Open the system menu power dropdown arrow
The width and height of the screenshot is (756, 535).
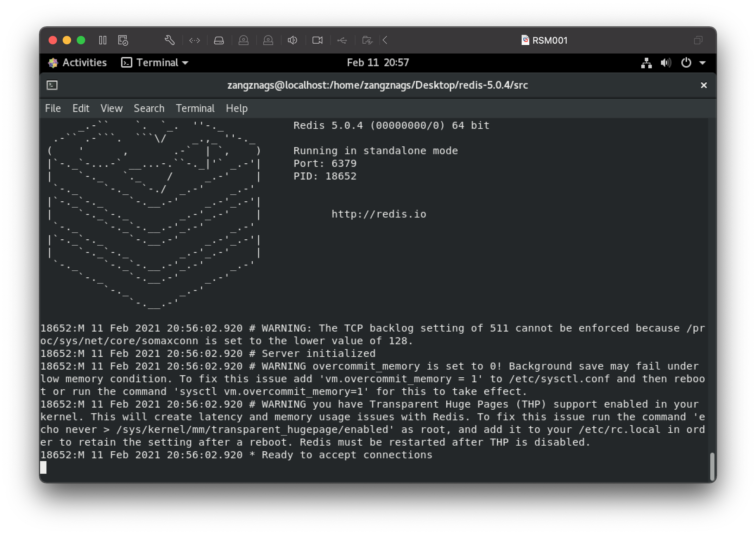(703, 63)
